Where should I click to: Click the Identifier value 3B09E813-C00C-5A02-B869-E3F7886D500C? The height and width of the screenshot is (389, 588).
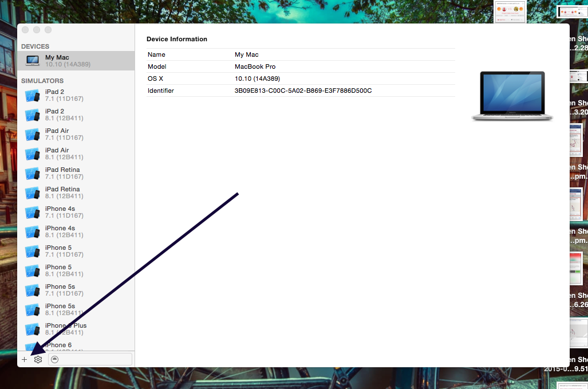pos(303,91)
